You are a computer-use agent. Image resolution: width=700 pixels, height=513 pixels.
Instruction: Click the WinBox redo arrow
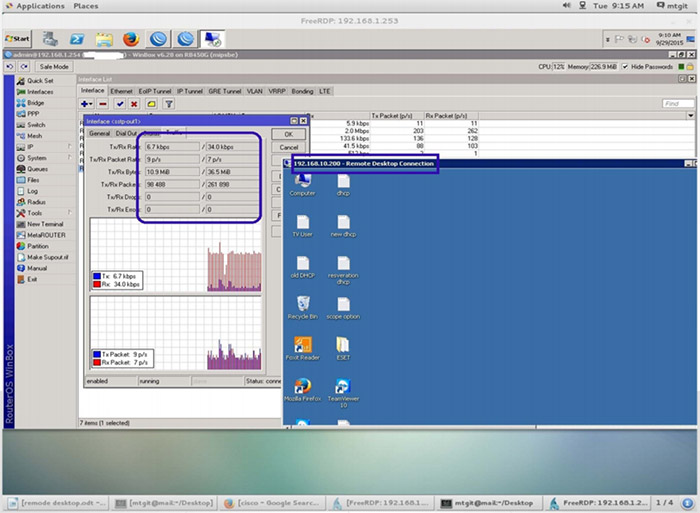click(24, 67)
